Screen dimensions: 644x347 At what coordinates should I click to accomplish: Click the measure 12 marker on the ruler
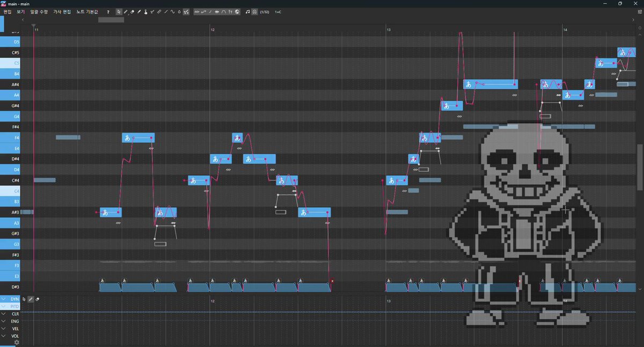(213, 30)
